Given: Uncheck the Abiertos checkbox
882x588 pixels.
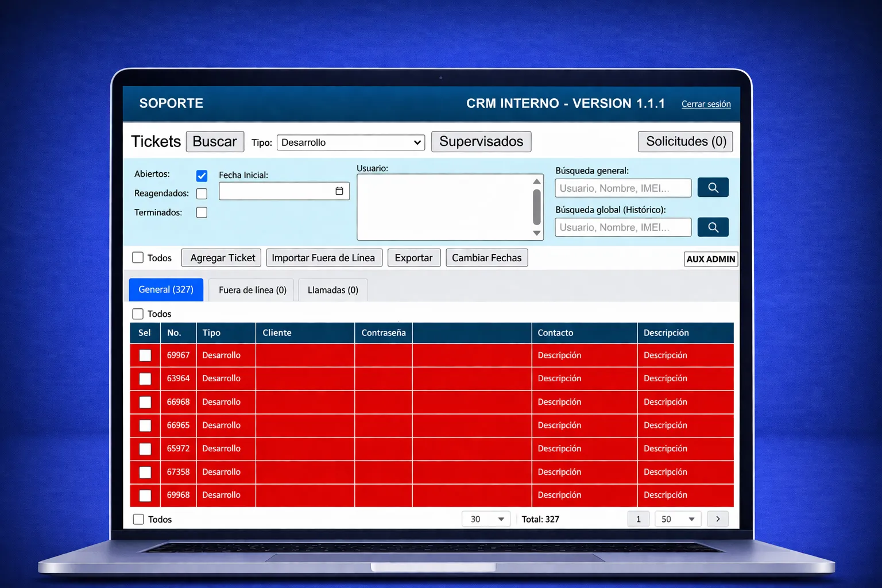Looking at the screenshot, I should point(202,176).
